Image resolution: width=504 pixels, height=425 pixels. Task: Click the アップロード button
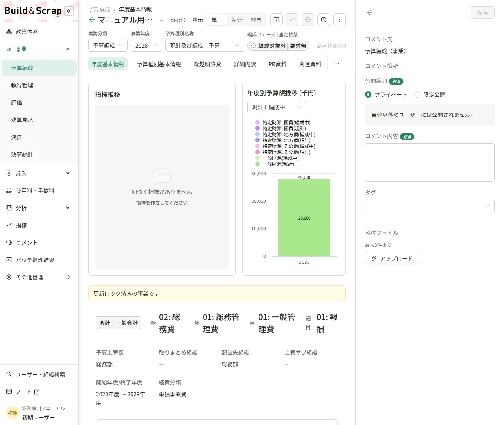(x=392, y=258)
